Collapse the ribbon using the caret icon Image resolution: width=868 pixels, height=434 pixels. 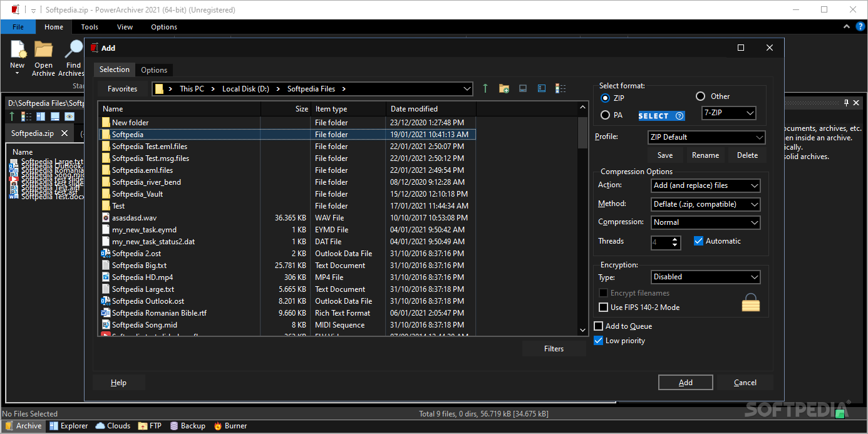[x=847, y=27]
